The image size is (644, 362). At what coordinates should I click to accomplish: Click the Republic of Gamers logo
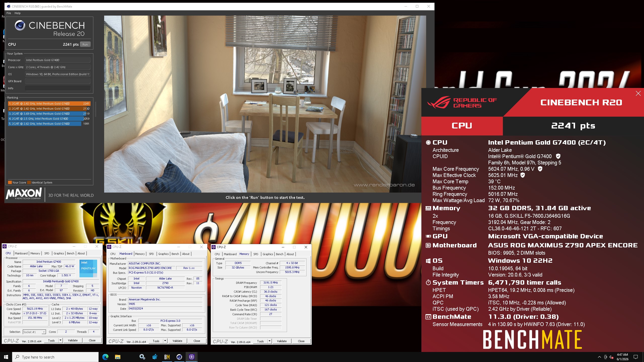(462, 103)
